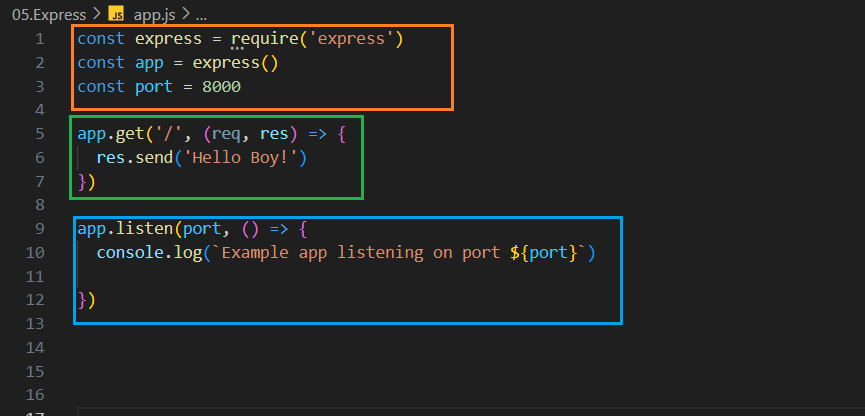Click the 'express' variable name on line 1
Image resolution: width=865 pixels, height=416 pixels.
[x=169, y=39]
